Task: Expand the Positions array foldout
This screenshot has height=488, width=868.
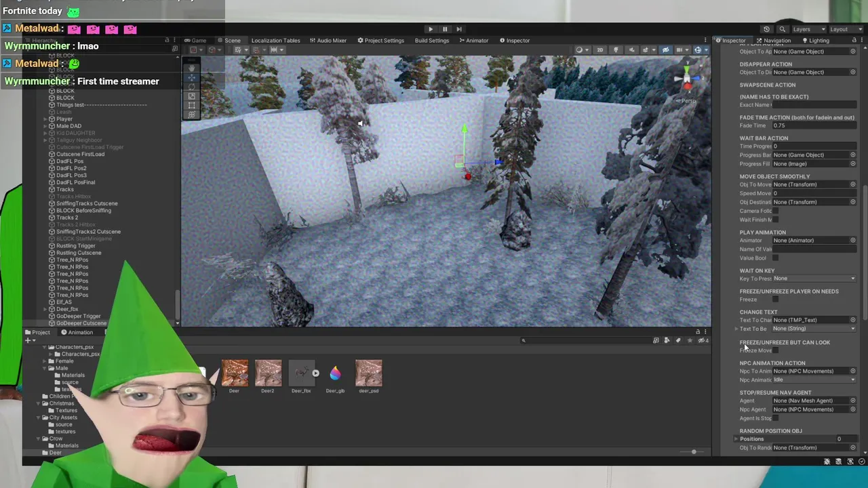Action: pos(736,439)
